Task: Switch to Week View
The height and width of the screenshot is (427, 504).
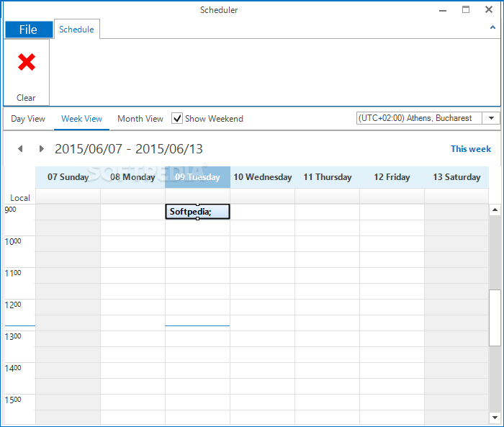Action: pyautogui.click(x=81, y=119)
